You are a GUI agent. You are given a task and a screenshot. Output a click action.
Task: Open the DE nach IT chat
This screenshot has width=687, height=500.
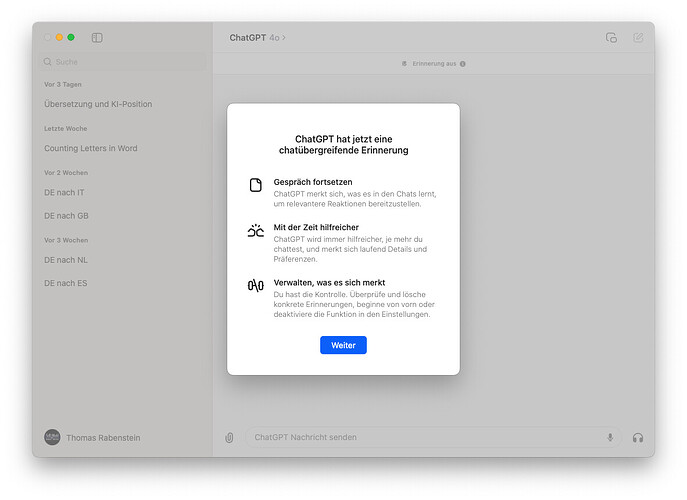click(x=64, y=193)
